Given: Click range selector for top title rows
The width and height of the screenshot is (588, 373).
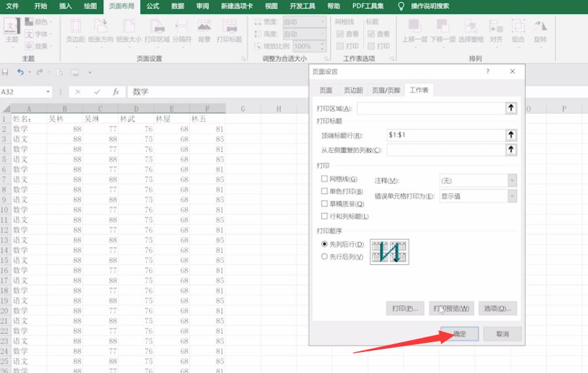Looking at the screenshot, I should coord(511,135).
